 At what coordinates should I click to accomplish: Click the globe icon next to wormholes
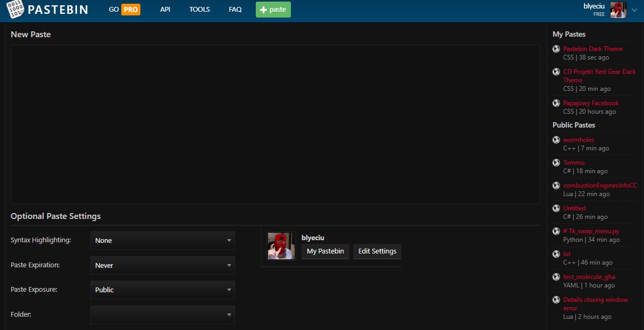[x=556, y=140]
